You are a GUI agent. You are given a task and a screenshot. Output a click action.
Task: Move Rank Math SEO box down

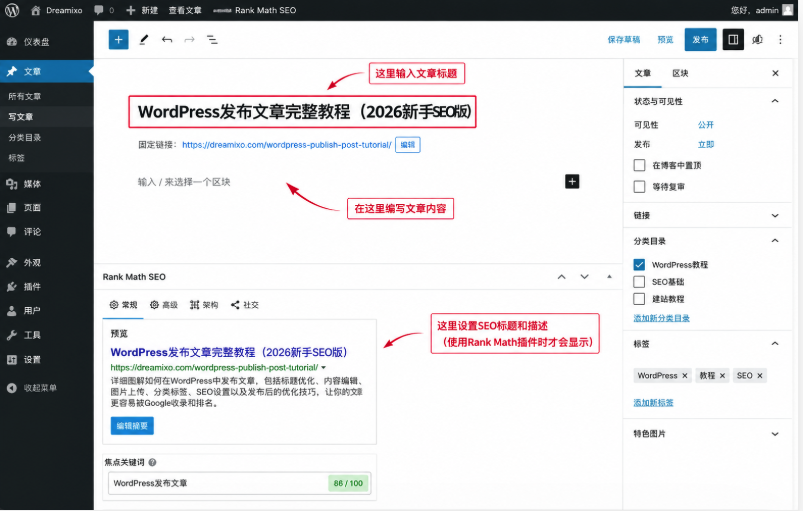[x=584, y=276]
